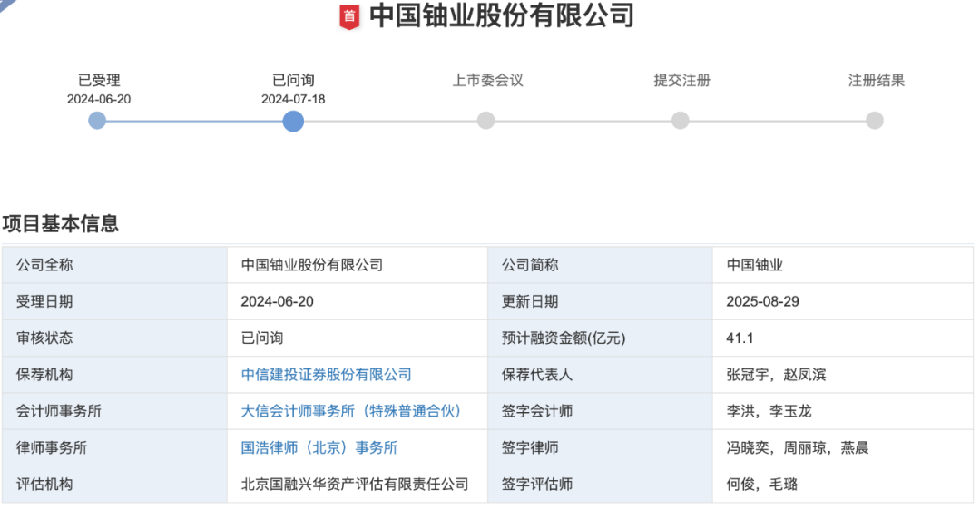Click the 中国铀业 short name cell

[x=843, y=265]
